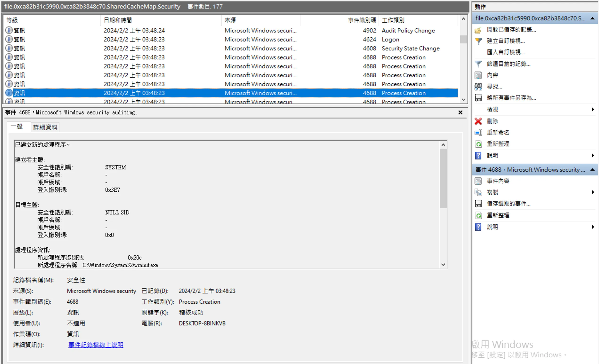599x364 pixels.
Task: Click the save selected events floppy icon
Action: pyautogui.click(x=478, y=203)
